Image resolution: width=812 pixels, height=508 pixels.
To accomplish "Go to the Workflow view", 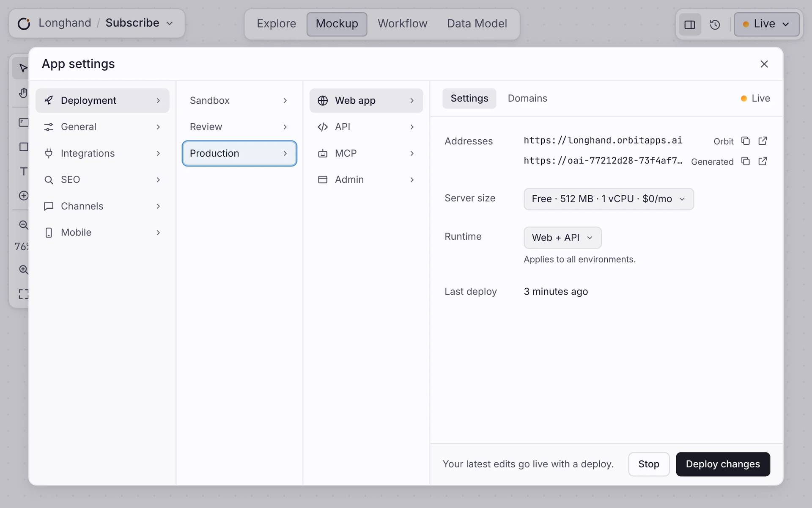I will pos(402,24).
